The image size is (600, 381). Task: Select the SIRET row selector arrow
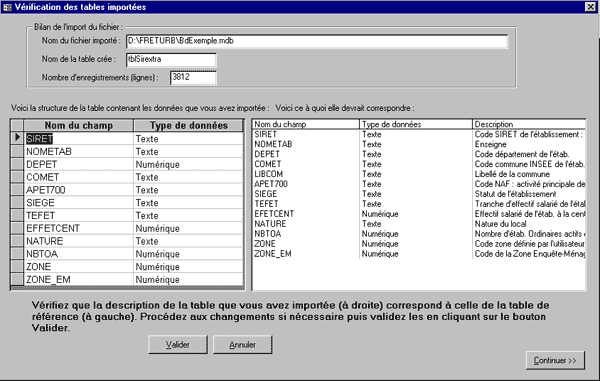(x=17, y=138)
